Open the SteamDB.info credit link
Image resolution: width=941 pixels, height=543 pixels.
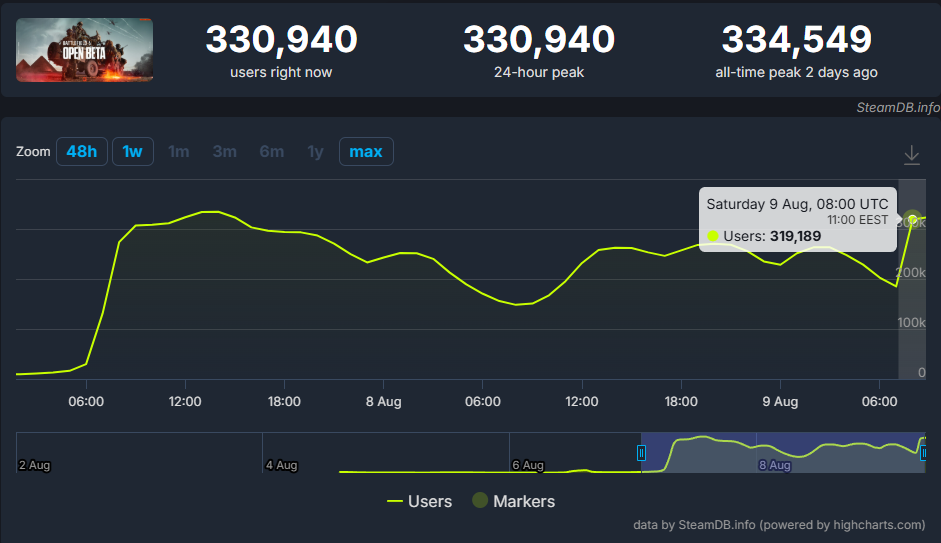coord(779,524)
